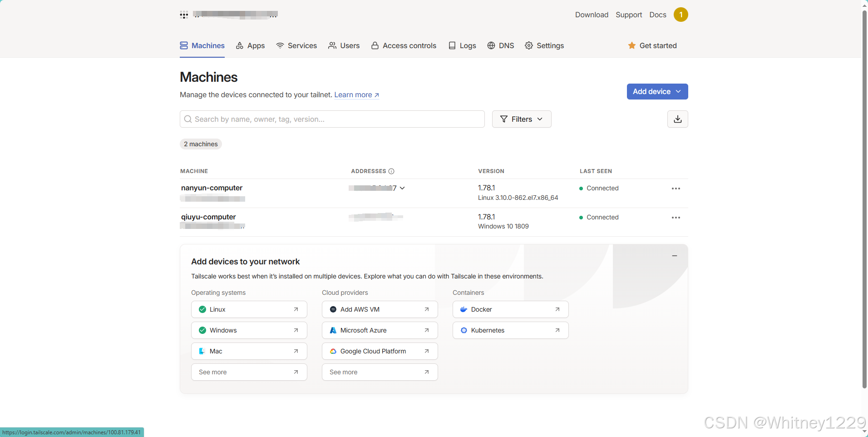The width and height of the screenshot is (868, 437).
Task: Click the Mac Finder icon
Action: coord(202,351)
